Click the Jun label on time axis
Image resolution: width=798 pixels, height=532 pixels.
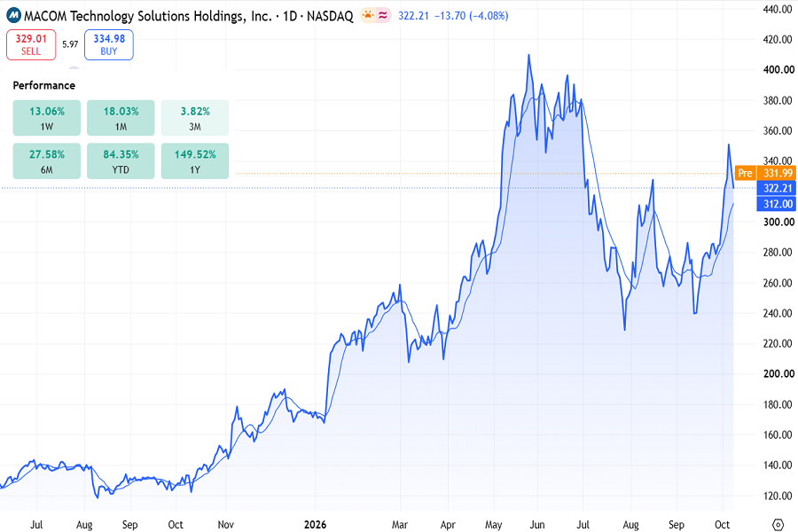point(537,524)
